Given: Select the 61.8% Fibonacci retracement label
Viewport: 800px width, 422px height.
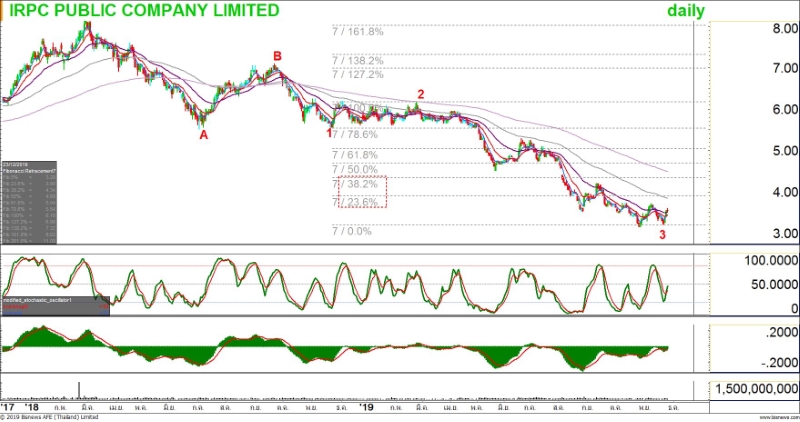Looking at the screenshot, I should point(355,155).
